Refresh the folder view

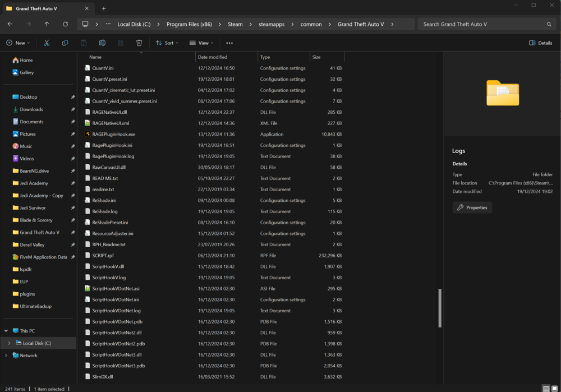(x=66, y=24)
